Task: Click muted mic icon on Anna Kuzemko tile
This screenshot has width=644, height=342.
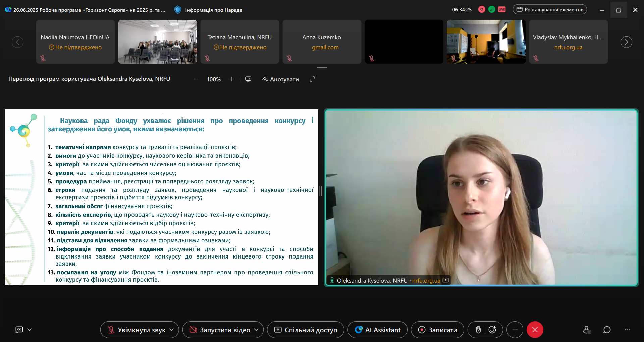Action: (x=289, y=58)
